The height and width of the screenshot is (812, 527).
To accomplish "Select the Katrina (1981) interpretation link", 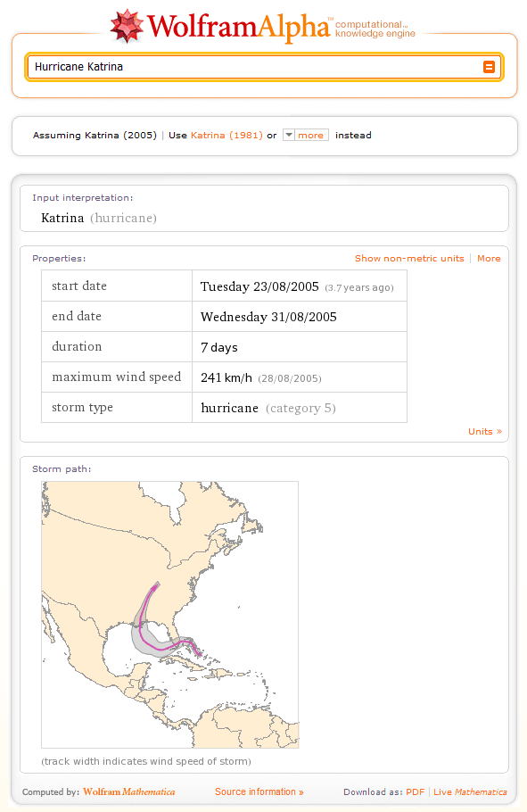I will 226,135.
